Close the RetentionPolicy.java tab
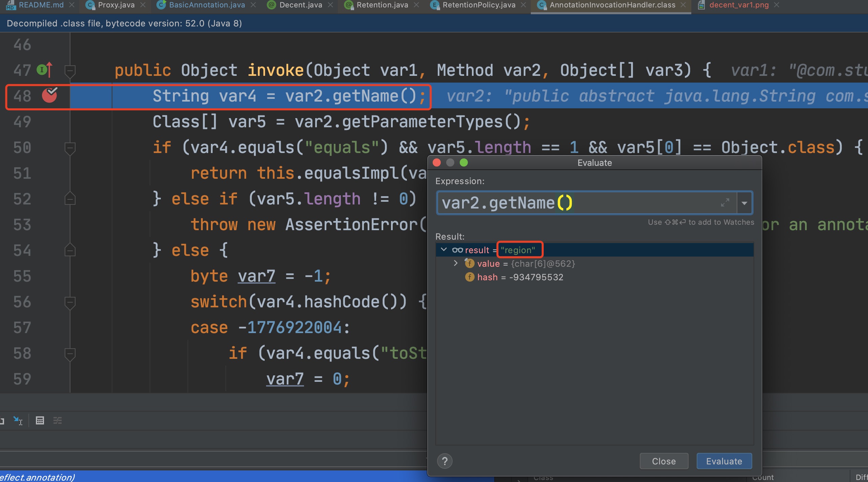 pos(523,5)
